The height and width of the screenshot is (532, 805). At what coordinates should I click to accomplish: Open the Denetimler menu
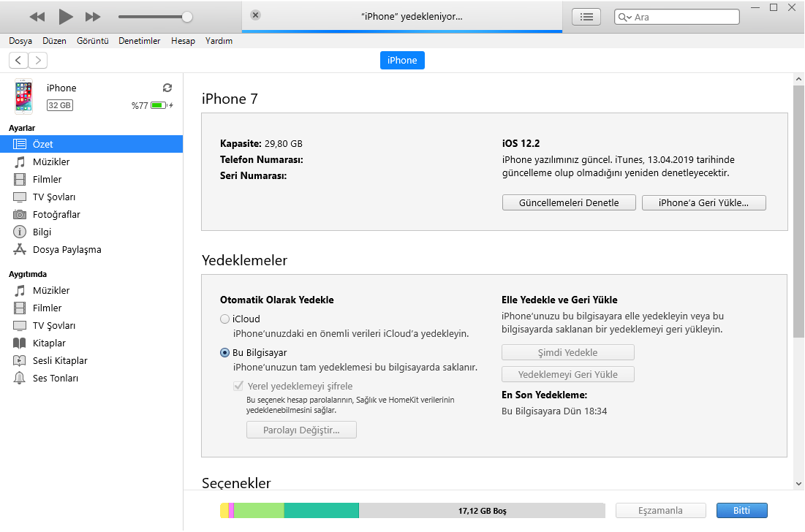139,41
